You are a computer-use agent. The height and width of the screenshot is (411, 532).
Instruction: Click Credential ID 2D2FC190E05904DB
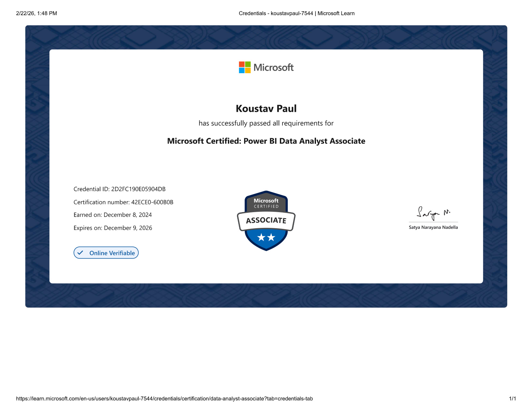pos(120,189)
